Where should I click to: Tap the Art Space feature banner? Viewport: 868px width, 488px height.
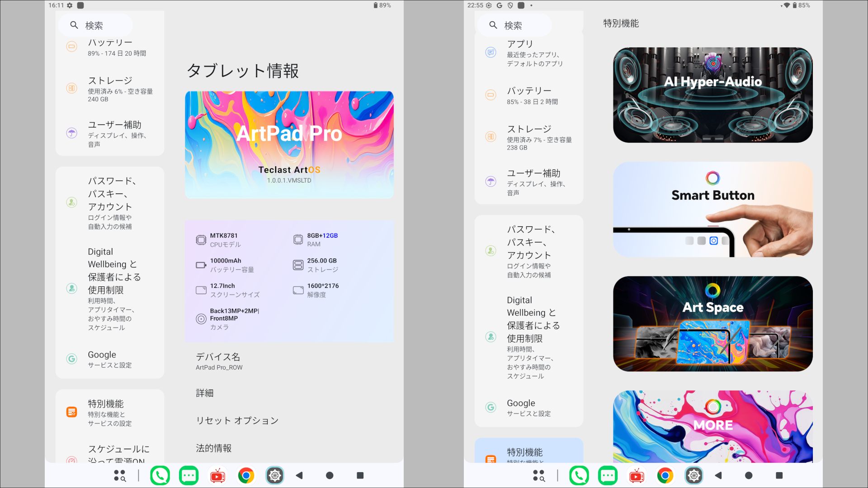[712, 324]
